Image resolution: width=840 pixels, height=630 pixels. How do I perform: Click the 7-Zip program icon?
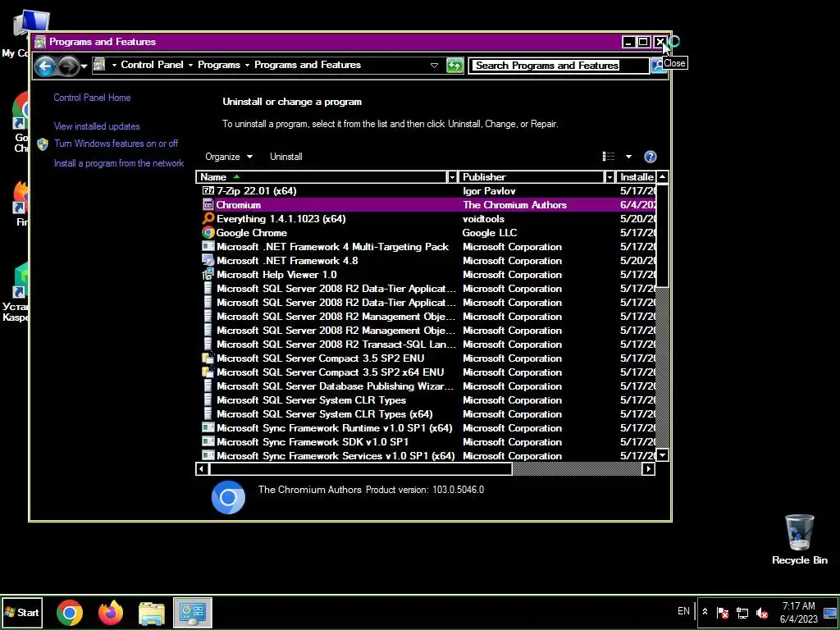[x=208, y=190]
